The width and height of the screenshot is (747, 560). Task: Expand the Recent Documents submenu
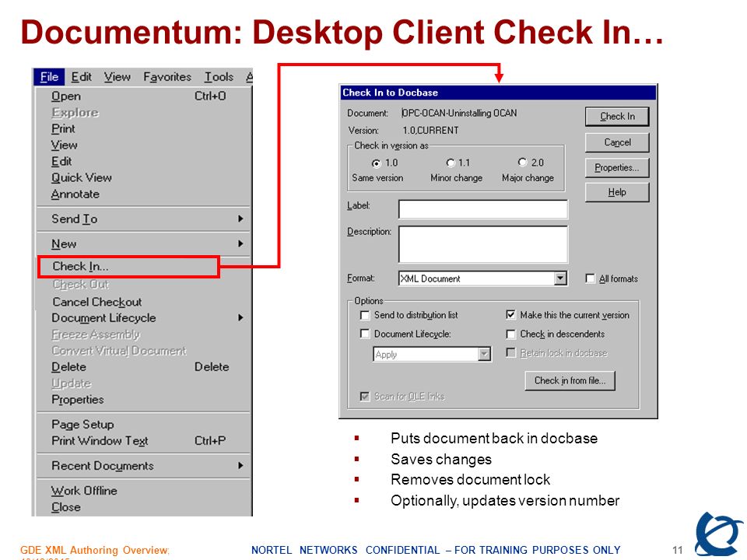point(143,466)
